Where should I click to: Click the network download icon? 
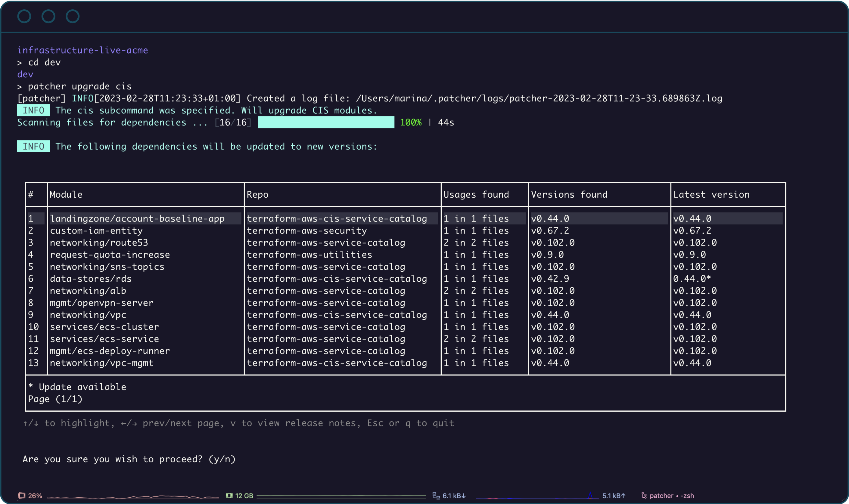436,496
